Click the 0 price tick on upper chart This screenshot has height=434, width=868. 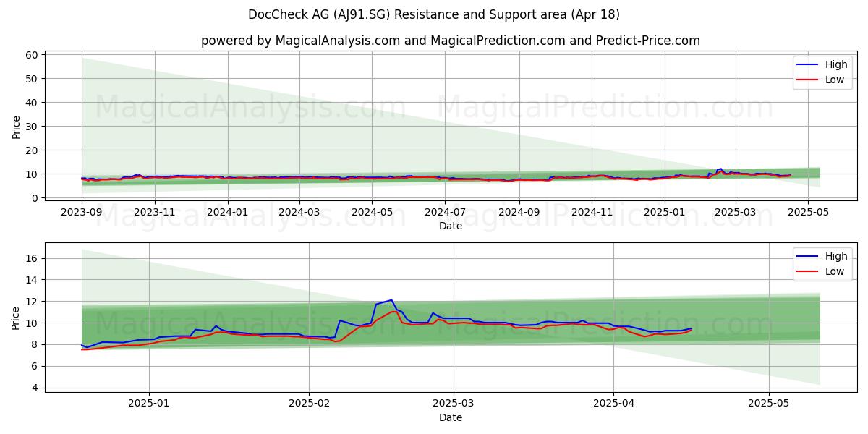(x=35, y=198)
